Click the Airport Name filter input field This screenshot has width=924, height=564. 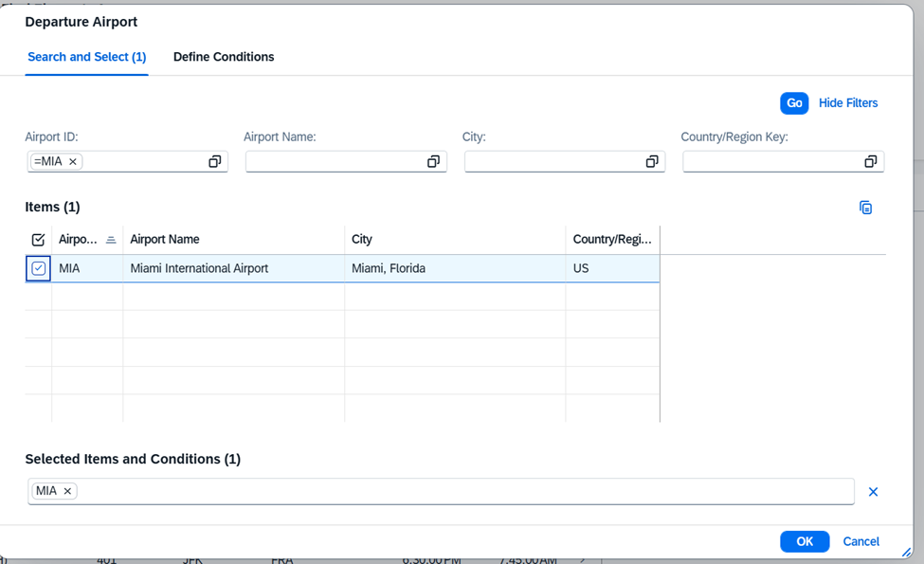[x=332, y=162]
